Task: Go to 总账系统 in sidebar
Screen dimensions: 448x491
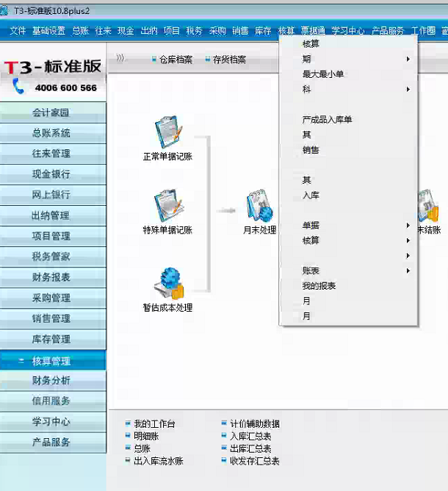Action: 53,133
